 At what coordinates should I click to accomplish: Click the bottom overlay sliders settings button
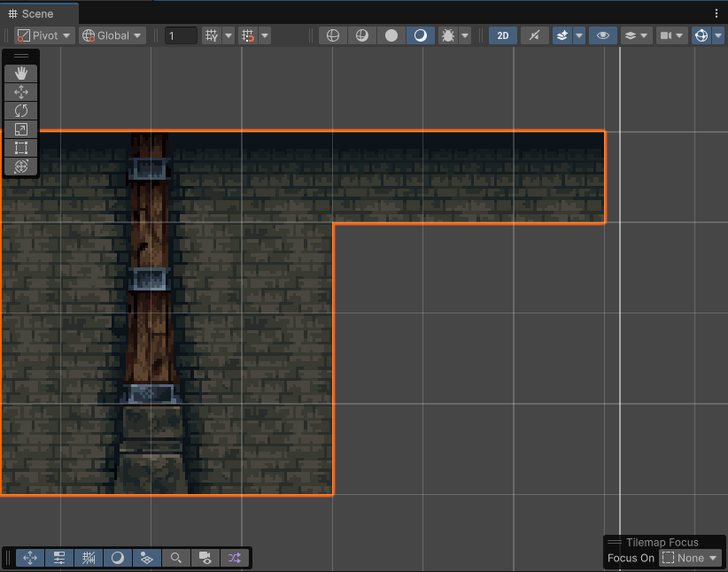[59, 558]
